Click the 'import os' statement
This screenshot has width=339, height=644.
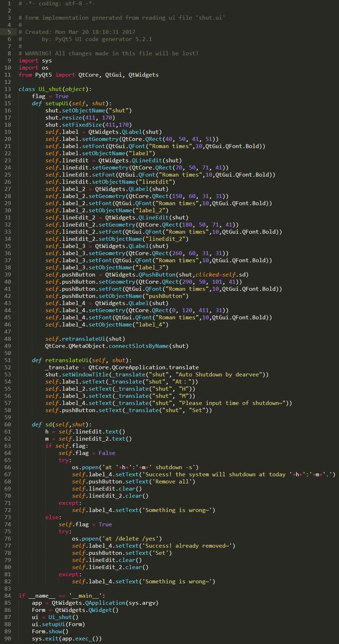[33, 68]
